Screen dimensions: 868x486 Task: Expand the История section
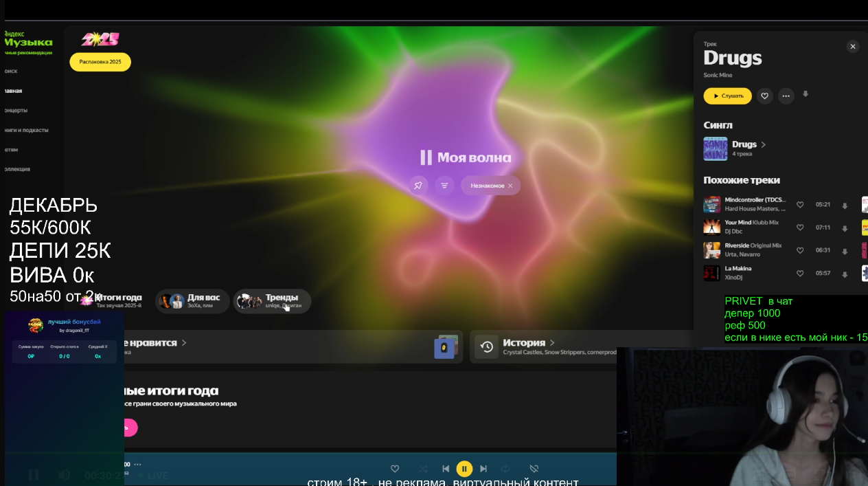click(552, 342)
